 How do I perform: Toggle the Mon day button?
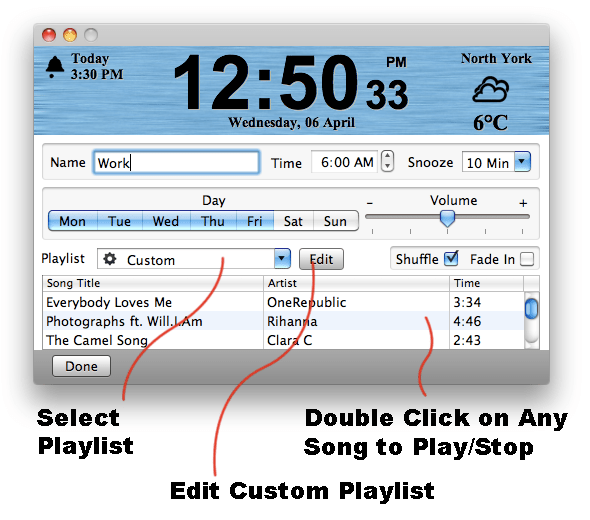(73, 221)
